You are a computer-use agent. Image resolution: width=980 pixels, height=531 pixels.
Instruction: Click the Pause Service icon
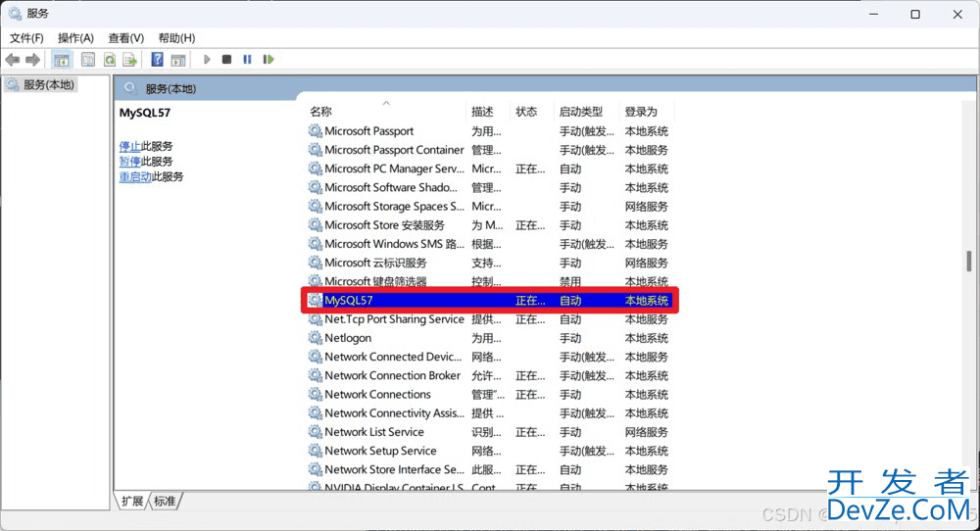(247, 60)
